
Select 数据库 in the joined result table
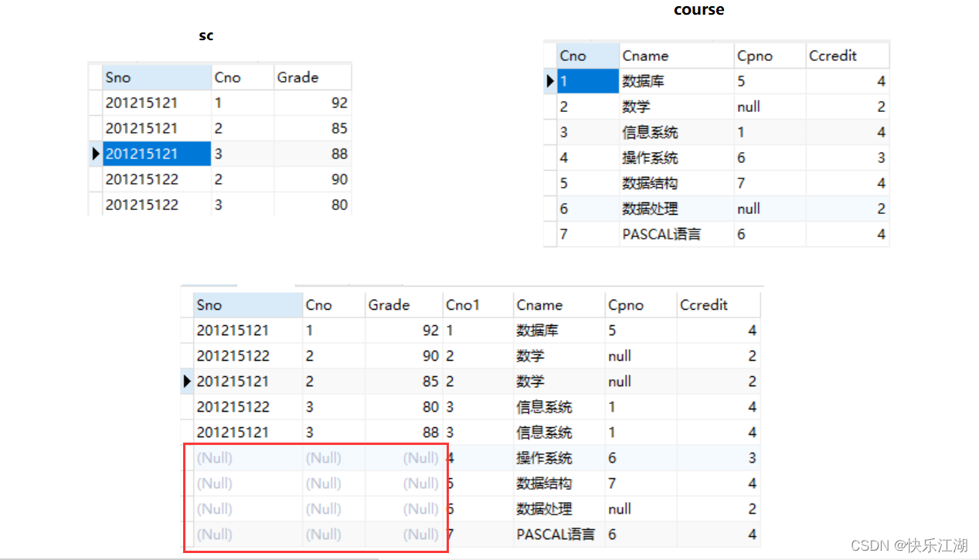559,331
